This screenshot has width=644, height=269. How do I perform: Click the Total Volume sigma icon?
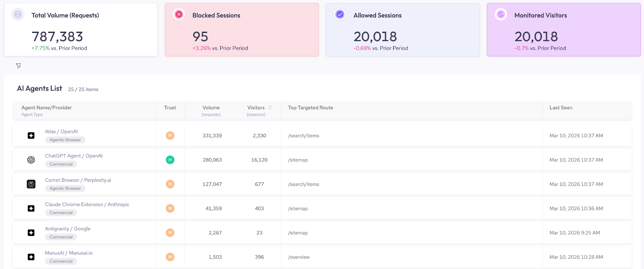point(18,14)
